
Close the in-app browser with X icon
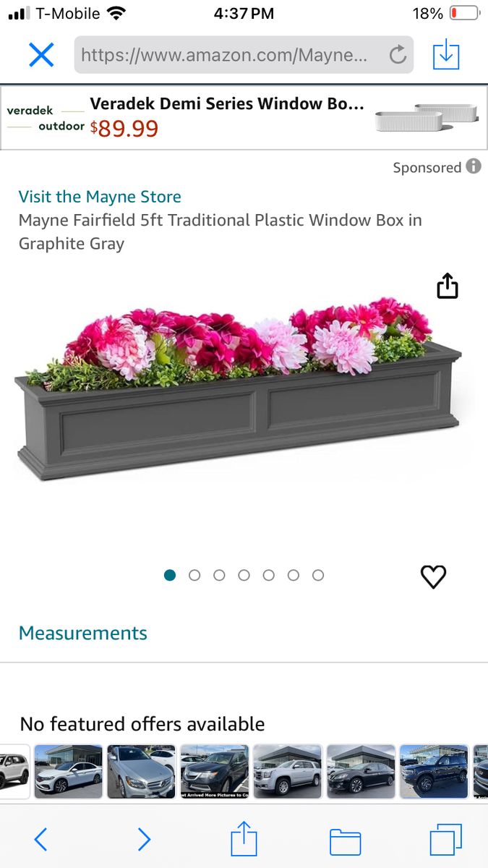[x=41, y=55]
